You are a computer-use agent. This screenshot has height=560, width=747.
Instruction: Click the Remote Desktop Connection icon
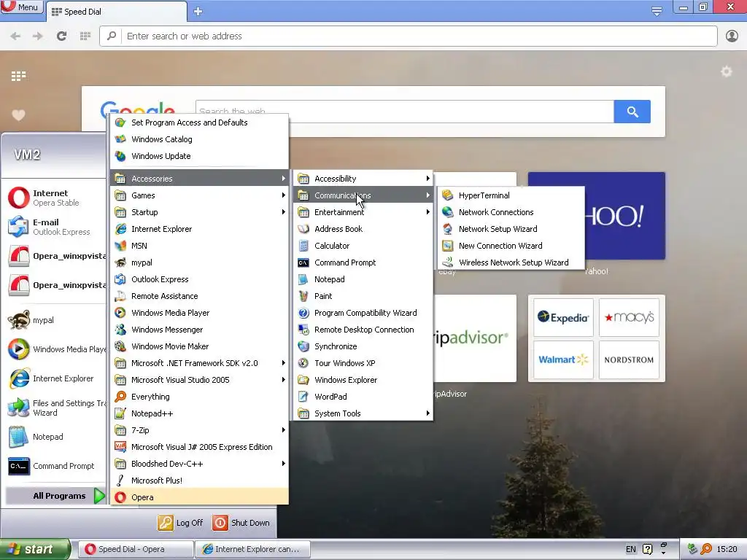tap(303, 330)
